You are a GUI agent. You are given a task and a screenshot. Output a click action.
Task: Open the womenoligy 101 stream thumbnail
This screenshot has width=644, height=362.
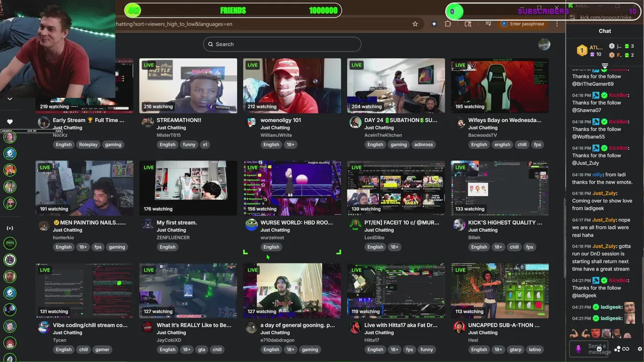[292, 86]
